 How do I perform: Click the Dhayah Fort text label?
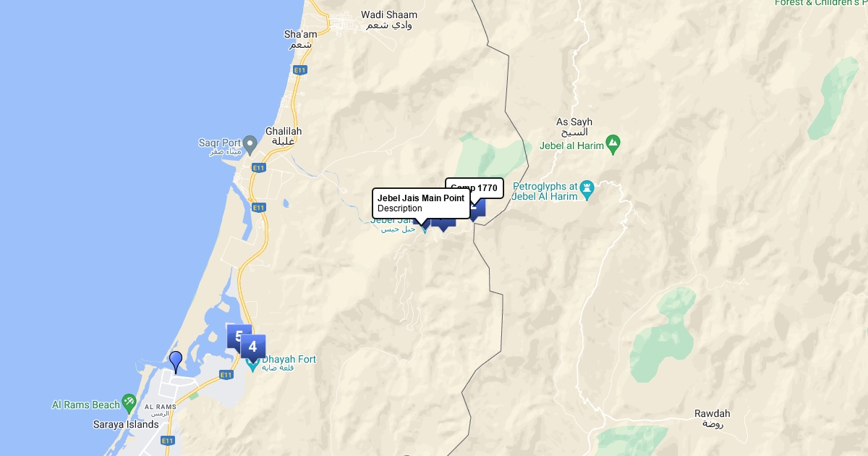[x=289, y=359]
